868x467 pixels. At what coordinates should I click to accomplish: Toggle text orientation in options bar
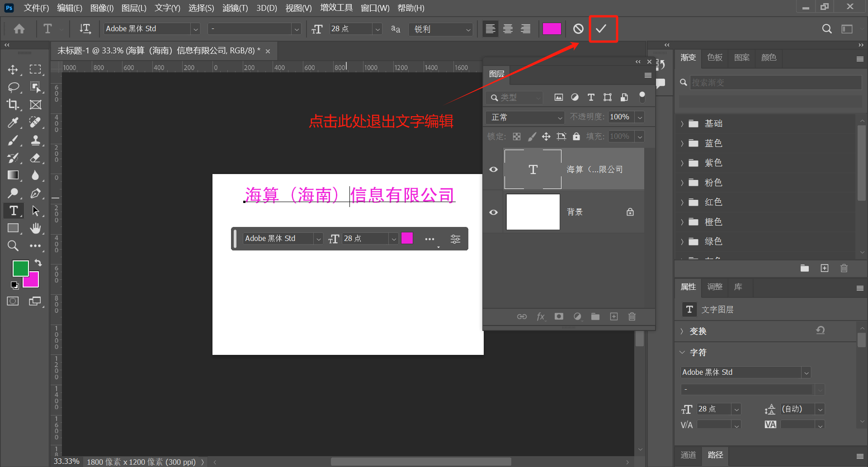(x=85, y=29)
